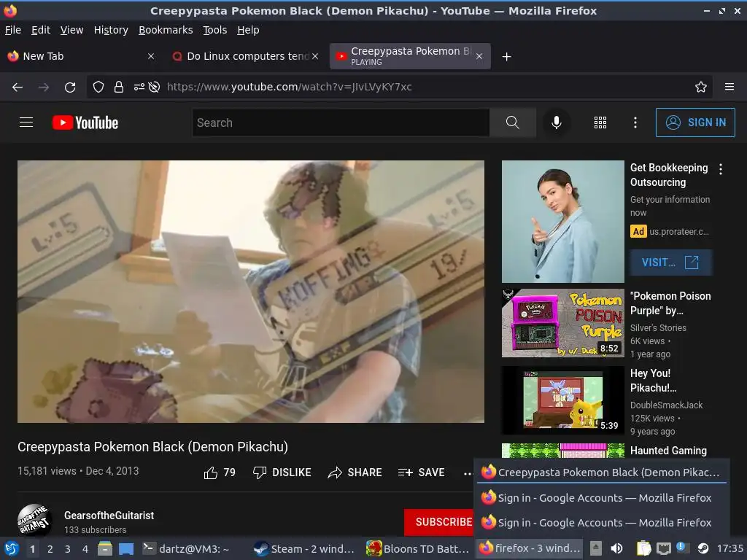Select first Sign in - Google Accounts window
The width and height of the screenshot is (747, 560).
[602, 497]
